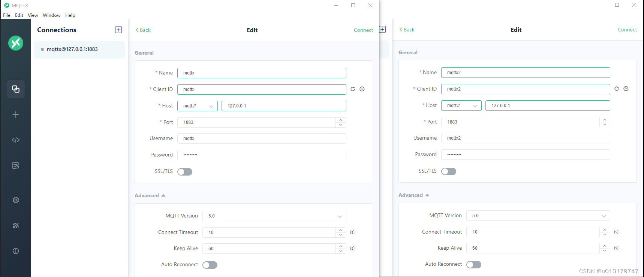Open the File menu
644x277 pixels.
pyautogui.click(x=7, y=15)
